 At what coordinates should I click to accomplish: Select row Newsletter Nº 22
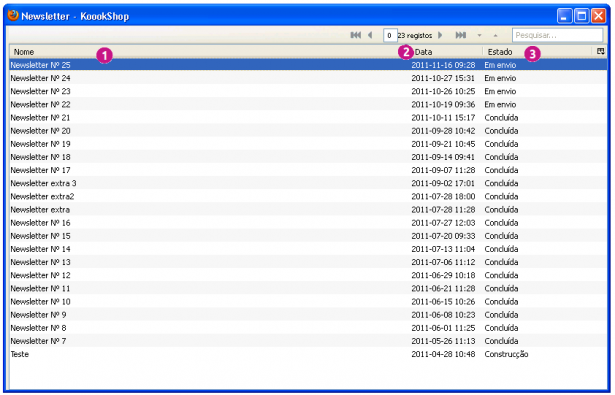308,104
